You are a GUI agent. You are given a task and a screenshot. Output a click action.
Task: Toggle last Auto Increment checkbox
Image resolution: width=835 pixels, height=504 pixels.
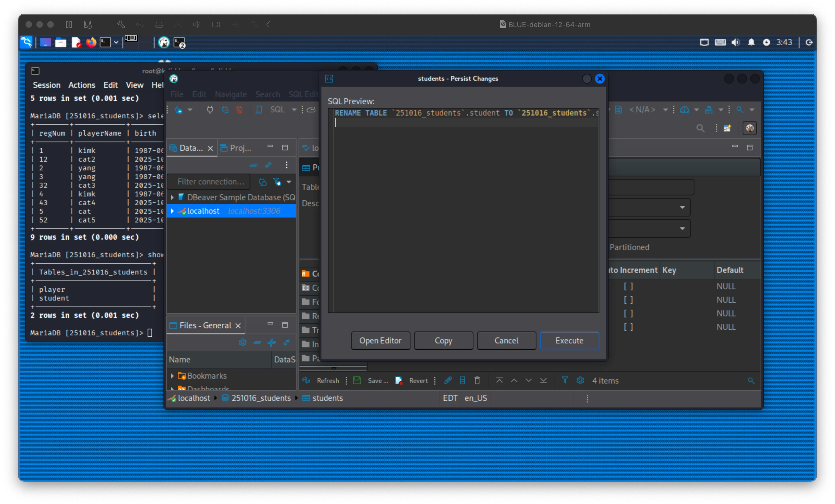[x=628, y=327]
